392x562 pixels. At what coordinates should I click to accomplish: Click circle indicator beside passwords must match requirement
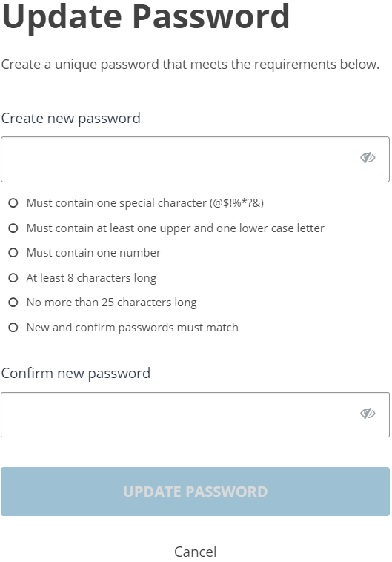[13, 328]
